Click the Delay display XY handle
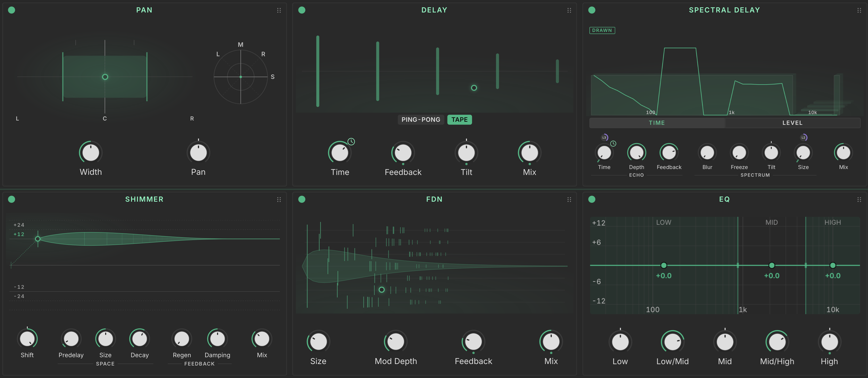 coord(474,88)
